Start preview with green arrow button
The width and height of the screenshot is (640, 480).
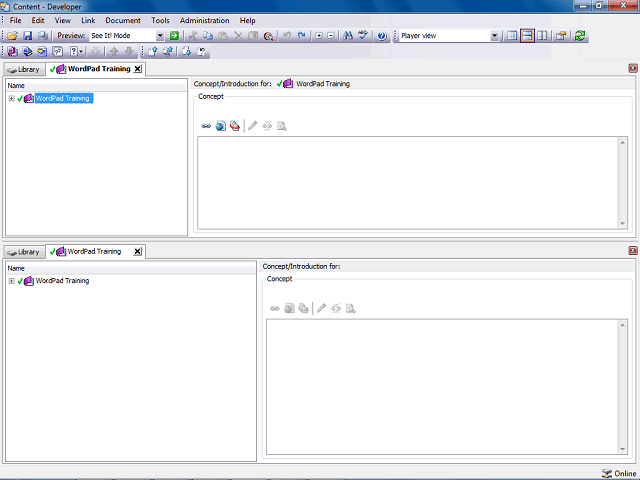pyautogui.click(x=174, y=36)
